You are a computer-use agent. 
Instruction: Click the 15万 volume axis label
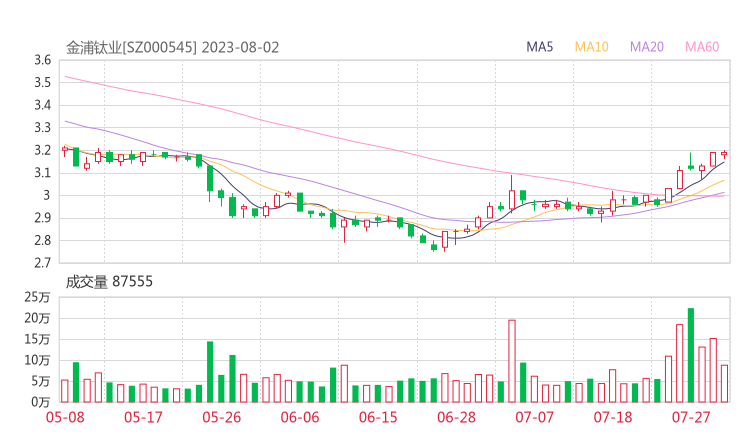pyautogui.click(x=37, y=339)
